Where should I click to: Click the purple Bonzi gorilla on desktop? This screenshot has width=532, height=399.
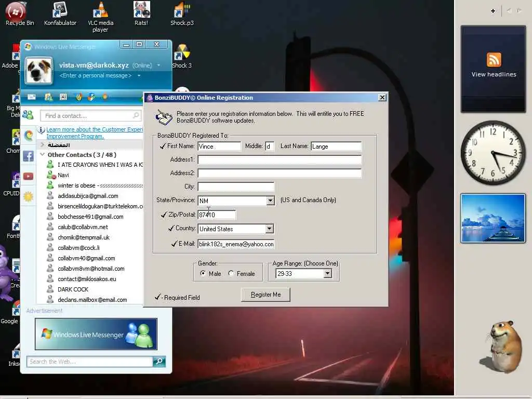pyautogui.click(x=6, y=274)
